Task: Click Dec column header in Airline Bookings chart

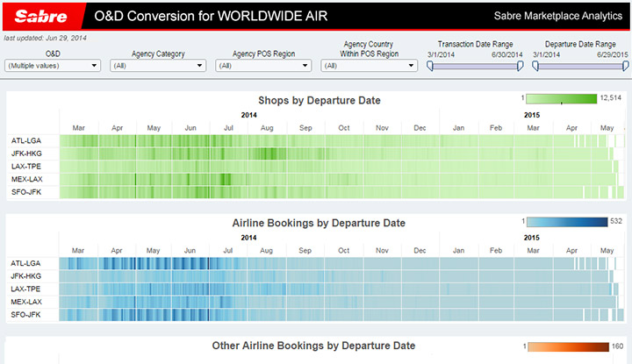Action: 420,250
